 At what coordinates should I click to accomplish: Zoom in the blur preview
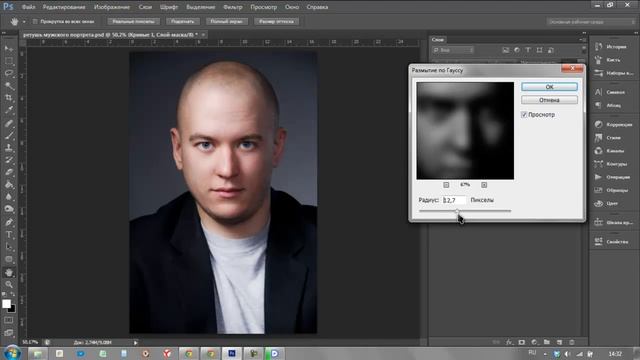coord(484,185)
